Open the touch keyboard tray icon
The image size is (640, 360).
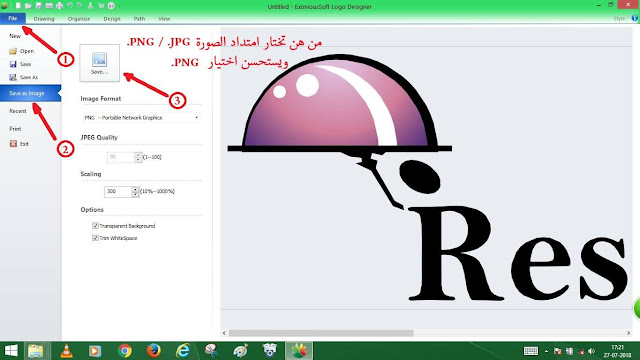(531, 351)
